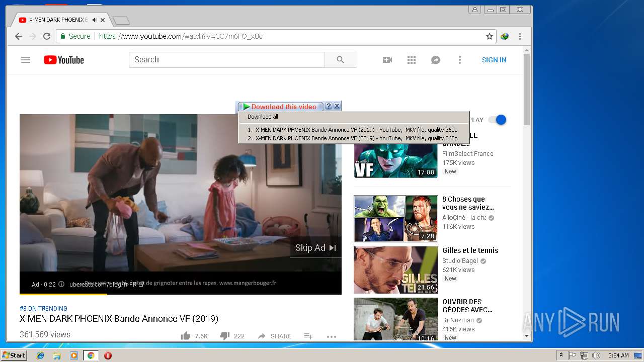Click the YouTube search magnifier button
This screenshot has height=362, width=644.
341,60
